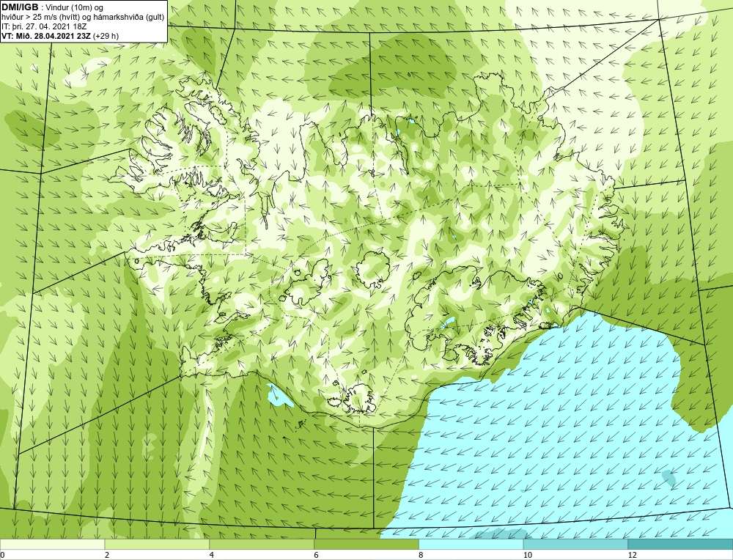Image resolution: width=733 pixels, height=560 pixels.
Task: Click the legend scale label '2'
Action: 107,555
